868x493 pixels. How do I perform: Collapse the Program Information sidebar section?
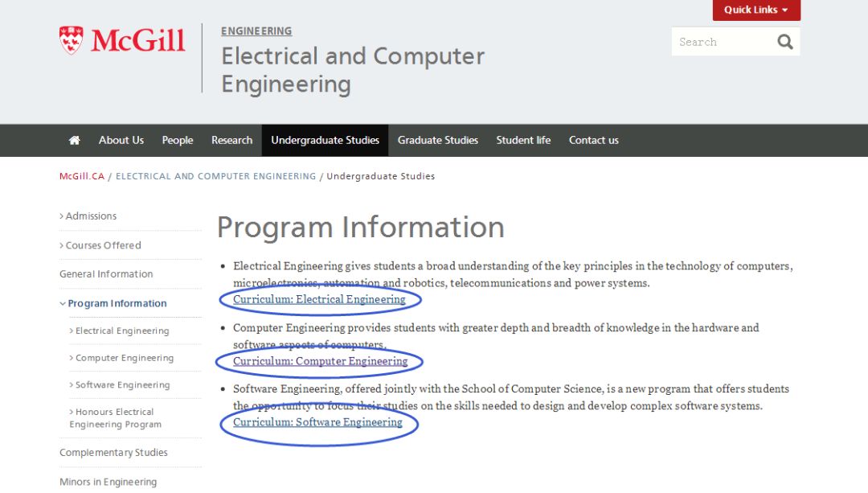[x=117, y=303]
